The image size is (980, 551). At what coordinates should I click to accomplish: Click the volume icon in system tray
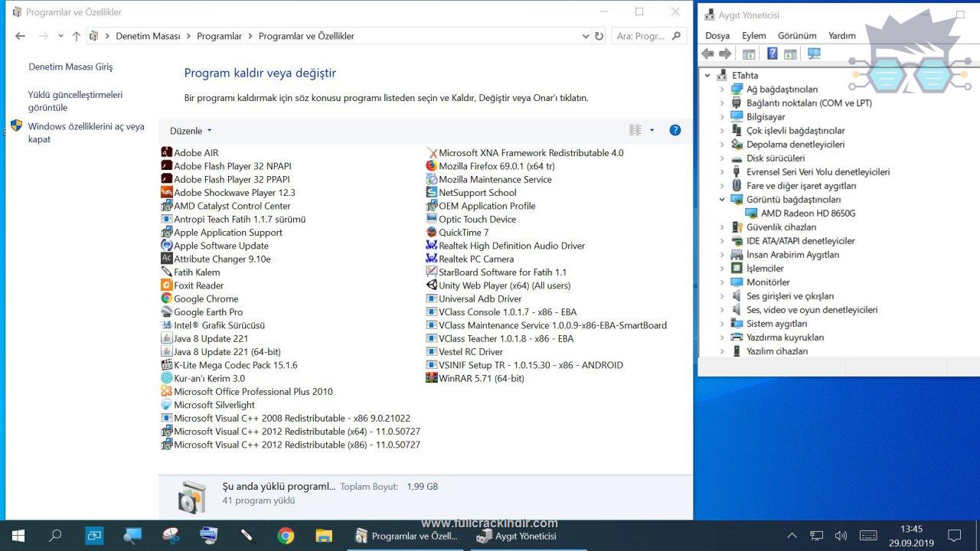pyautogui.click(x=841, y=536)
